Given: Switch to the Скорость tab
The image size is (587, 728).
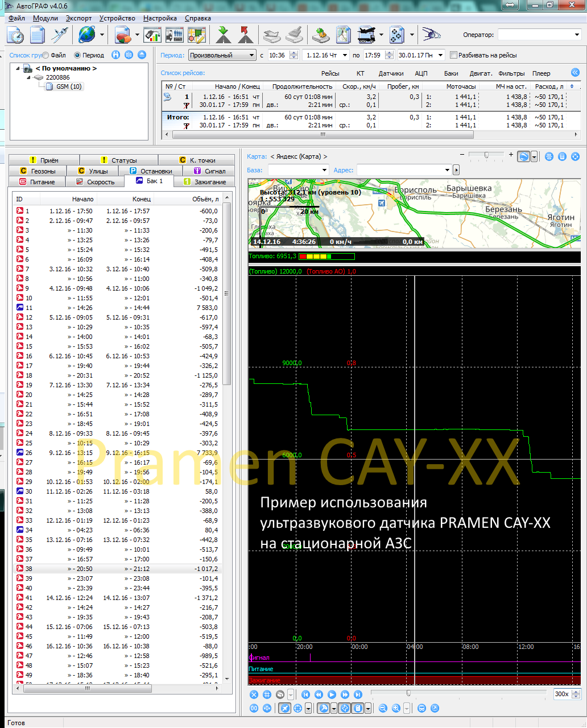Looking at the screenshot, I should pos(96,182).
